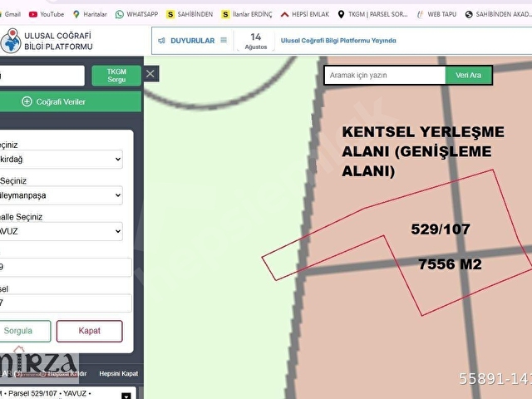Viewport: 532px width, 399px height.
Task: Open the İlanlar ERDİNÇ bookmark
Action: (247, 14)
